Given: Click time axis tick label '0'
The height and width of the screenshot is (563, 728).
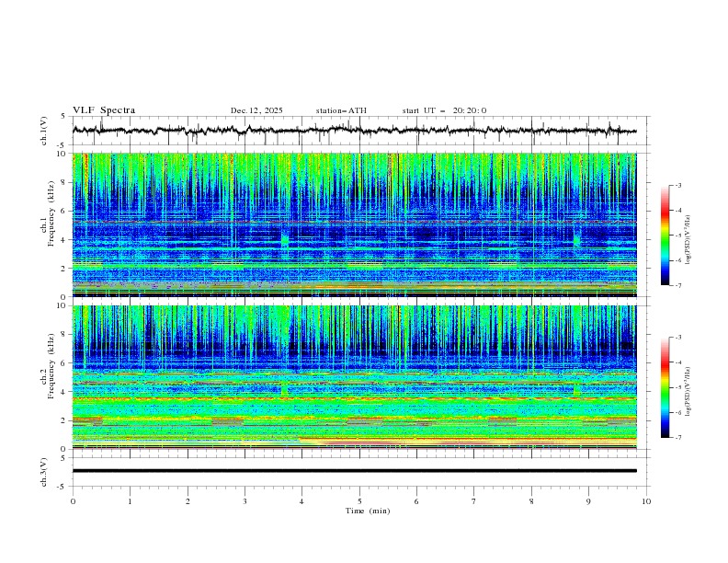Looking at the screenshot, I should click(73, 501).
